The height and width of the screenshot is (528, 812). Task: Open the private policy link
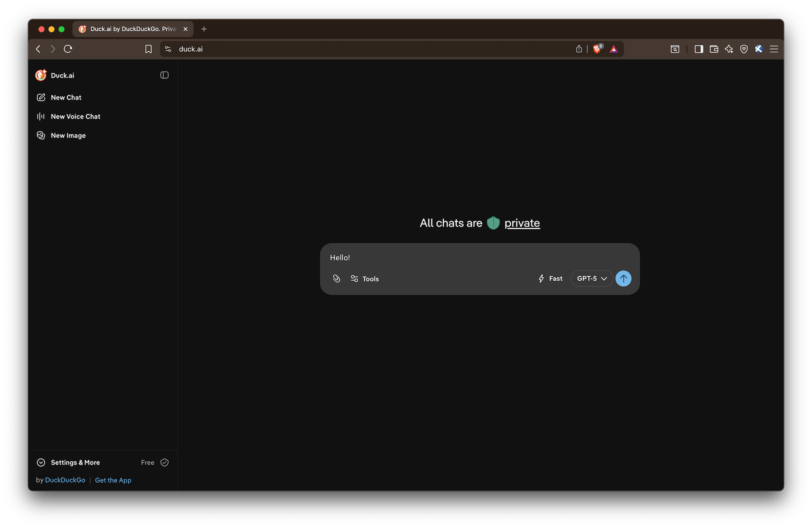click(x=522, y=223)
